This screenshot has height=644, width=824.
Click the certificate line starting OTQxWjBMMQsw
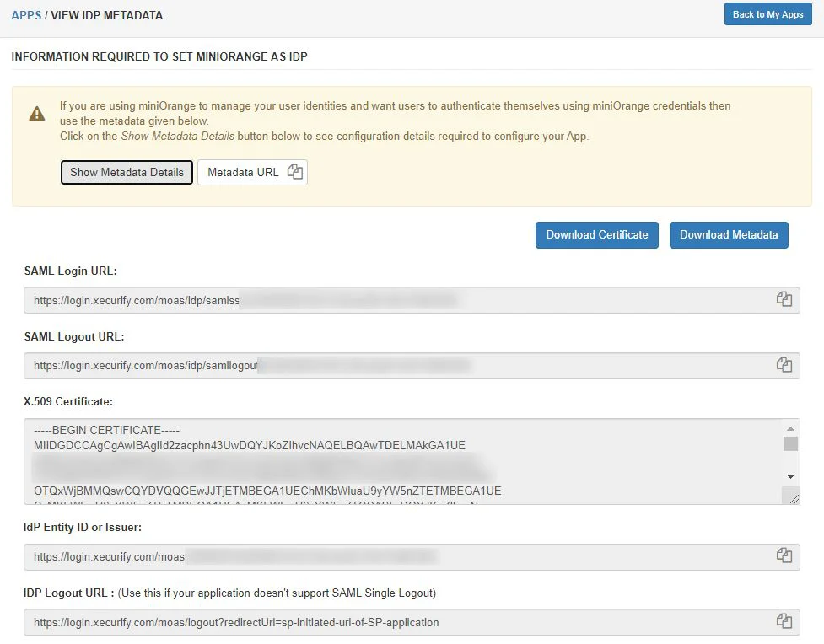(267, 491)
